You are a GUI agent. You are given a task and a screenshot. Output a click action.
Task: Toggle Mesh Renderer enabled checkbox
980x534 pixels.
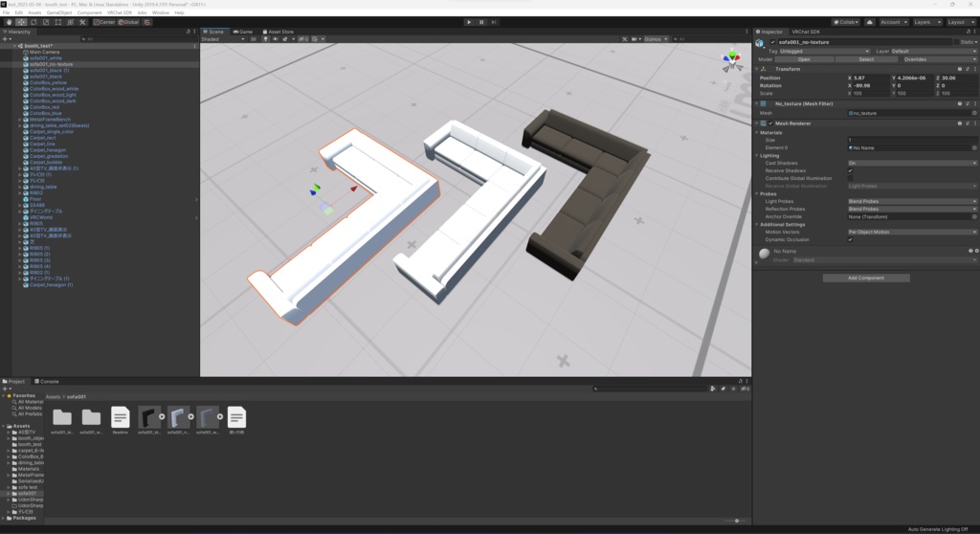(770, 123)
